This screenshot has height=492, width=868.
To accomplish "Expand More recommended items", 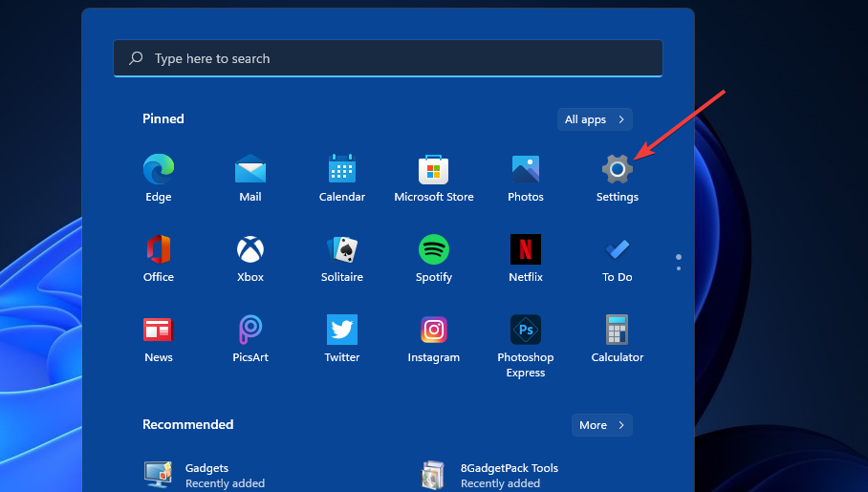I will click(x=601, y=425).
